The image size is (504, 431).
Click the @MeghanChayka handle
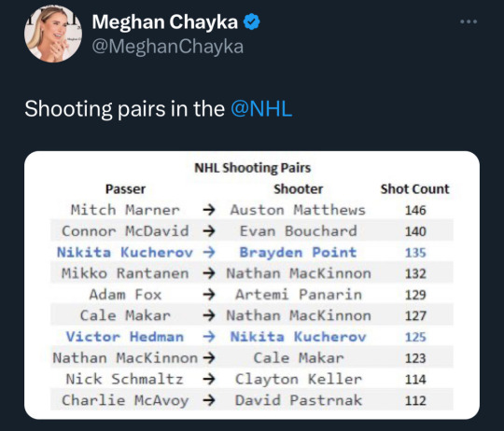pyautogui.click(x=168, y=47)
